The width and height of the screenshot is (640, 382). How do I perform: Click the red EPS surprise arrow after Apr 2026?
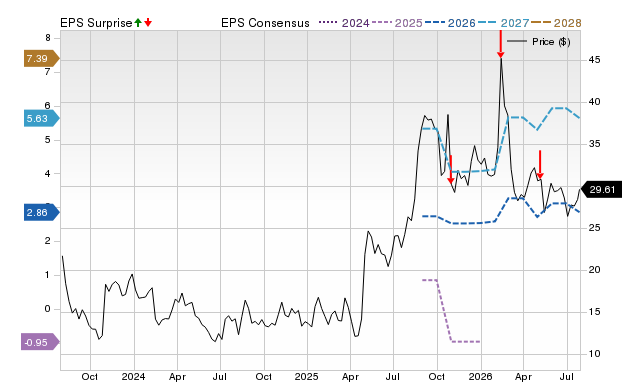point(540,165)
